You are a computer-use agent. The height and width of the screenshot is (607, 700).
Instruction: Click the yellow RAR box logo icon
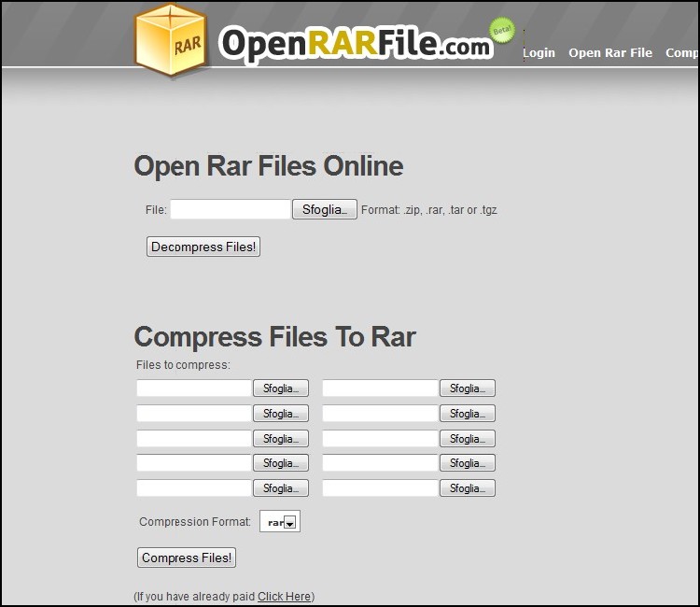point(170,39)
